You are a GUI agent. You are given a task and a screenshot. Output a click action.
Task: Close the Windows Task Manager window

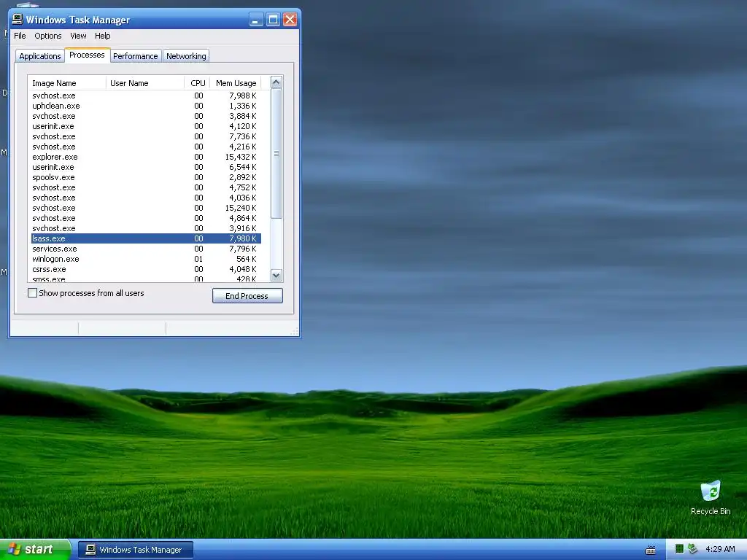[290, 20]
